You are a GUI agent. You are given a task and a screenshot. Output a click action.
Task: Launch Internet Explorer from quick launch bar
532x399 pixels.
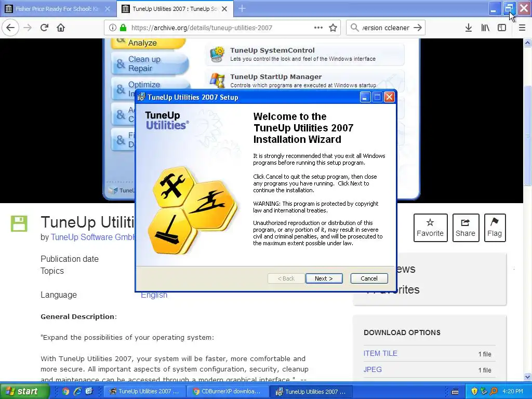(77, 392)
